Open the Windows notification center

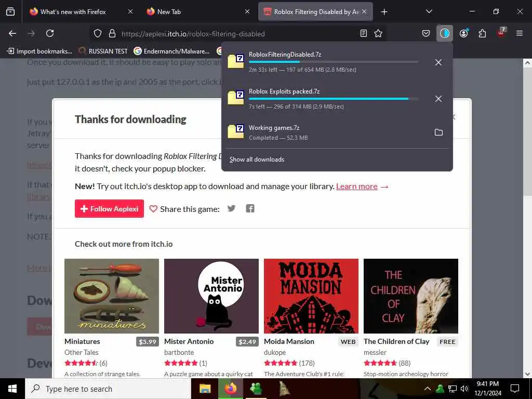click(x=515, y=389)
